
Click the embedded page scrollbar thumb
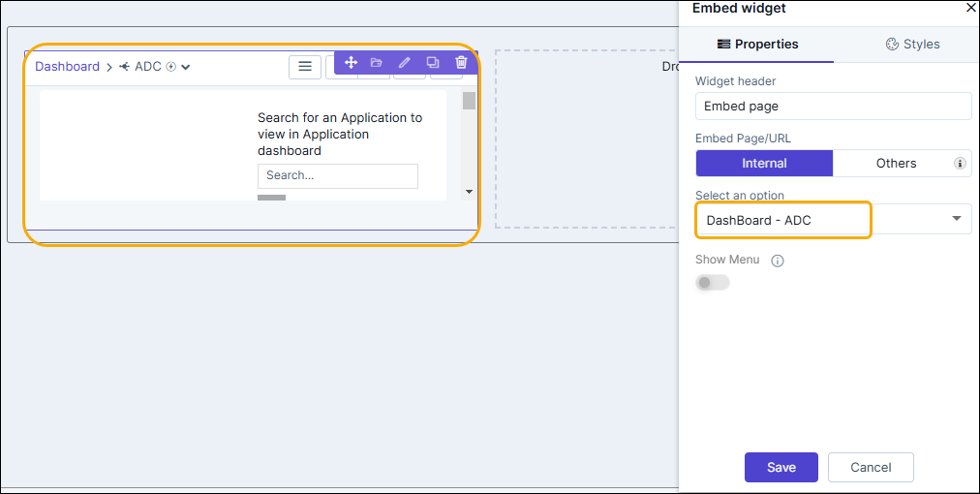469,101
